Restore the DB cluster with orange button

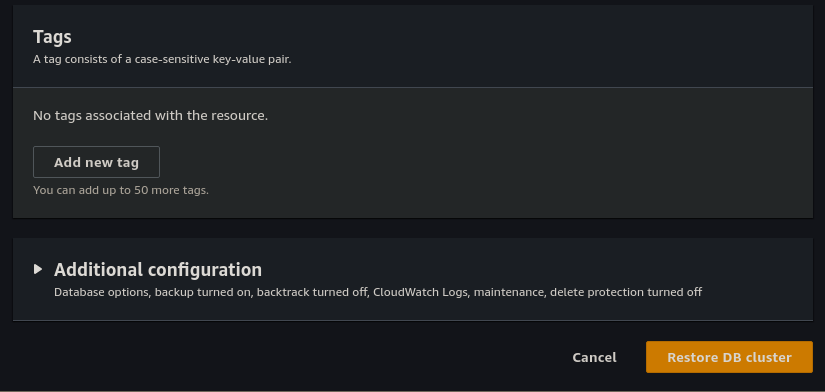tap(729, 357)
